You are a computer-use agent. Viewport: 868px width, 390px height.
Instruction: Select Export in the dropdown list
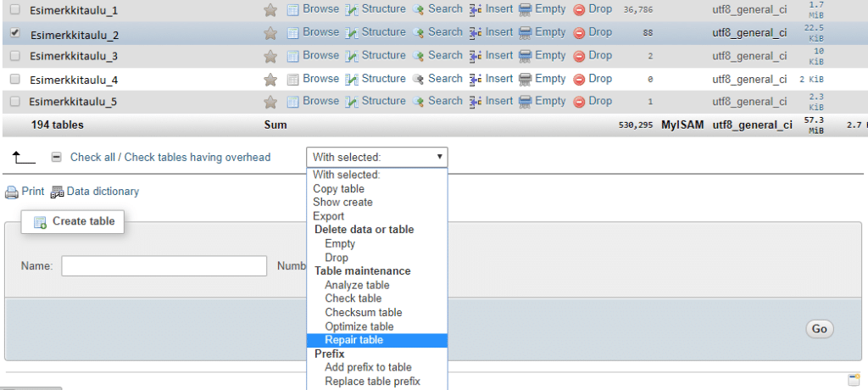(x=329, y=216)
